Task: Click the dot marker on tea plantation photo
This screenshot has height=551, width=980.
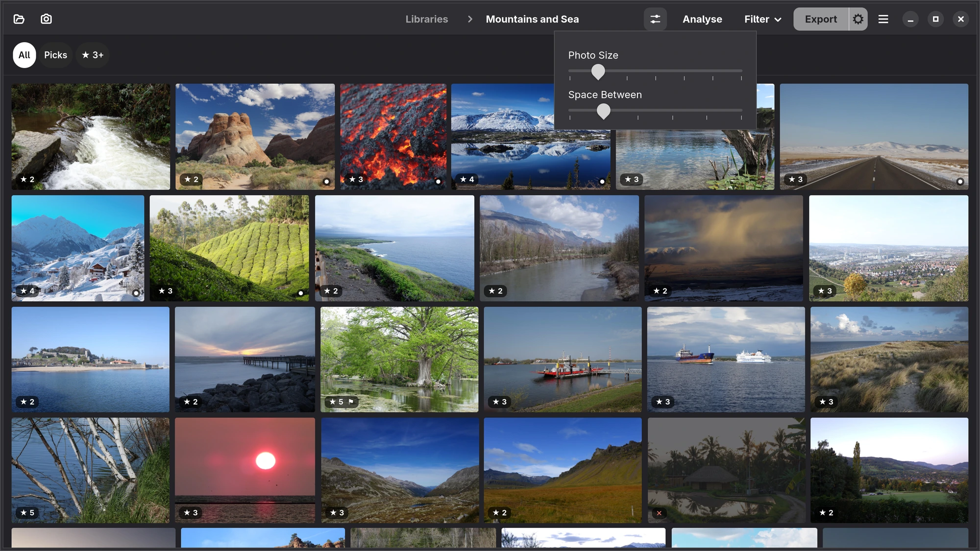Action: pyautogui.click(x=301, y=293)
